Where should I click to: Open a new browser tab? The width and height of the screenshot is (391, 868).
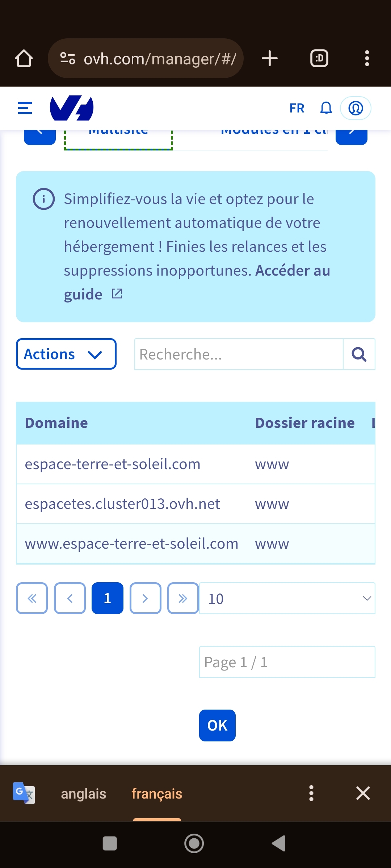[270, 59]
